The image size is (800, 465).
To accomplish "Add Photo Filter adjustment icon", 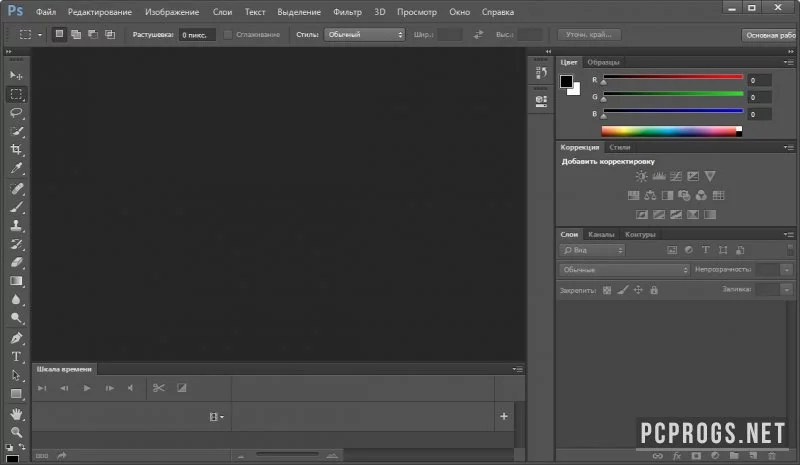I will (684, 195).
